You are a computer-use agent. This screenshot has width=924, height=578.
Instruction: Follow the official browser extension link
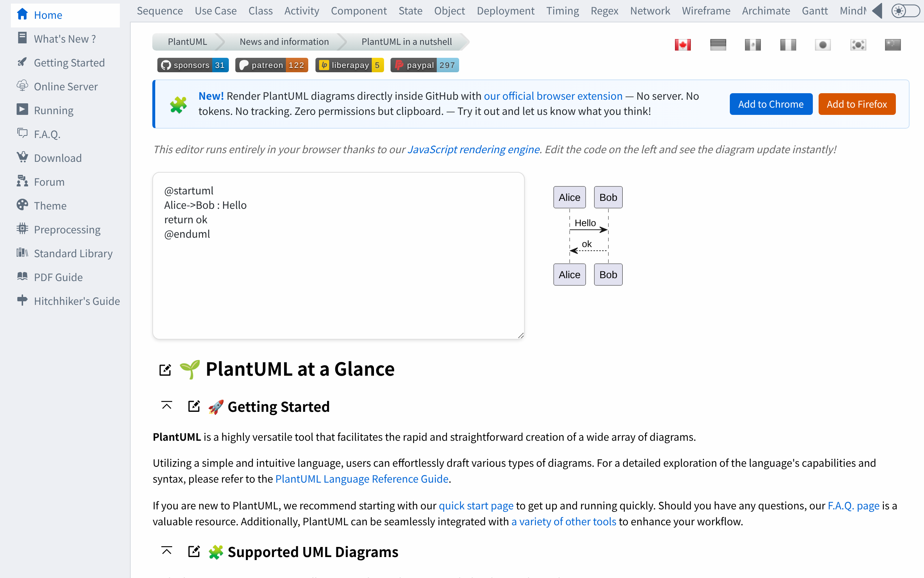pyautogui.click(x=553, y=96)
